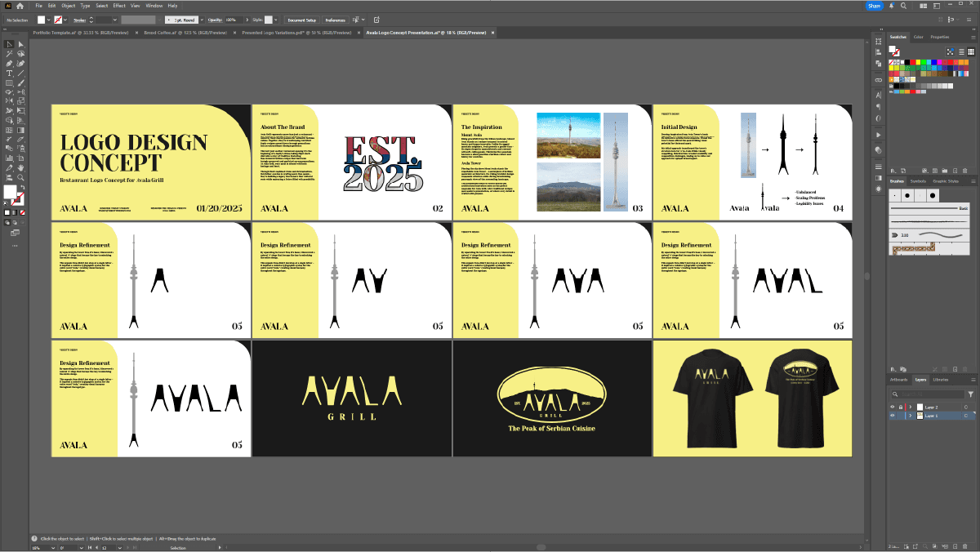This screenshot has height=552, width=980.
Task: Select the Magic Wand tool
Action: point(10,54)
